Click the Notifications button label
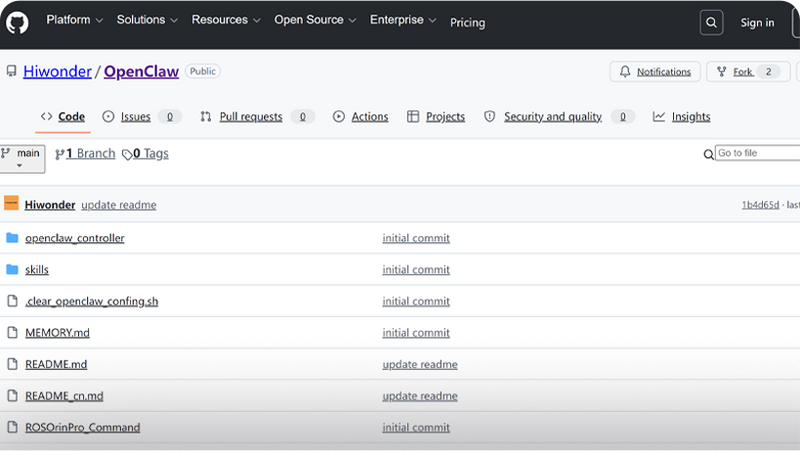Screen dimensions: 800x451 (664, 72)
